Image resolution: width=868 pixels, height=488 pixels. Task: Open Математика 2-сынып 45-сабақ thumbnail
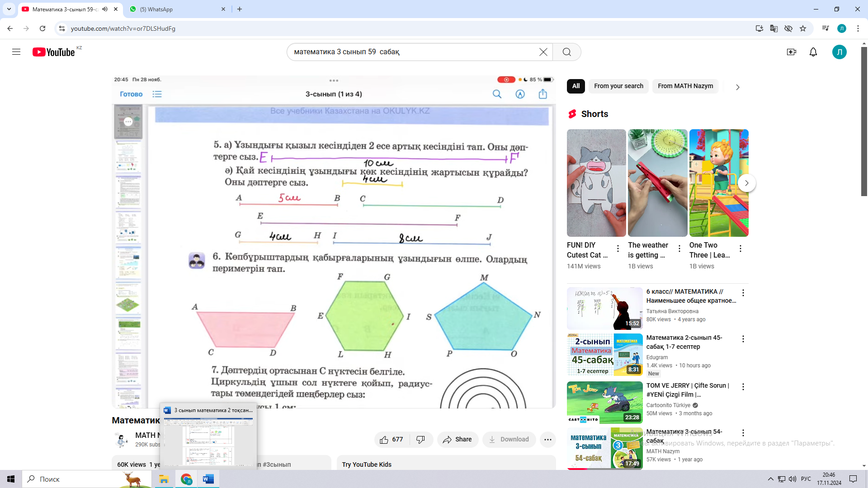(604, 355)
